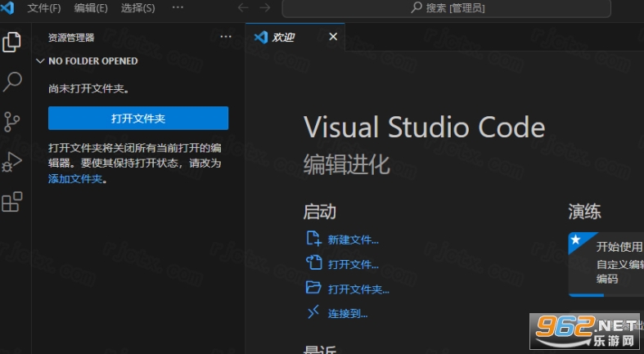Click the 资源管理器 panel title

pos(71,38)
